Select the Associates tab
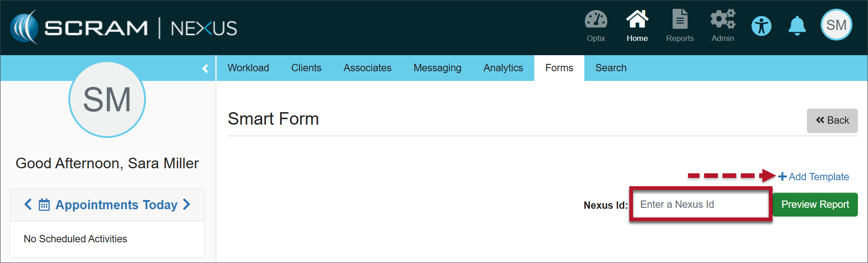 [x=367, y=68]
